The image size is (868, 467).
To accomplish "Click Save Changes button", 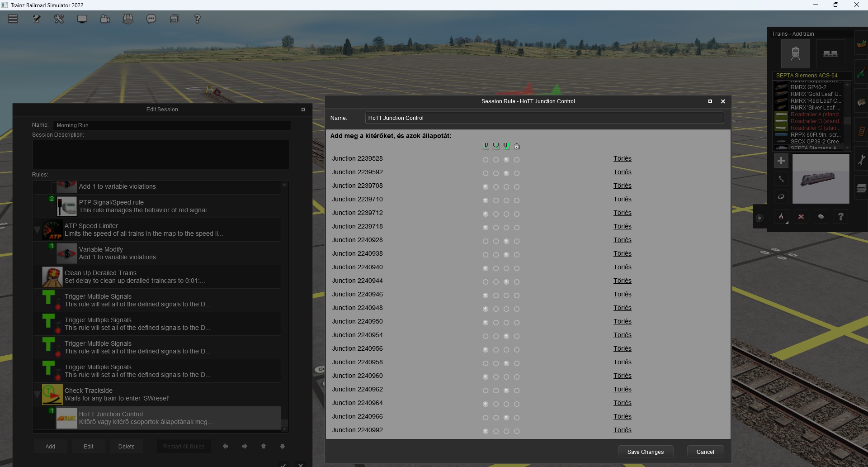I will pos(646,452).
